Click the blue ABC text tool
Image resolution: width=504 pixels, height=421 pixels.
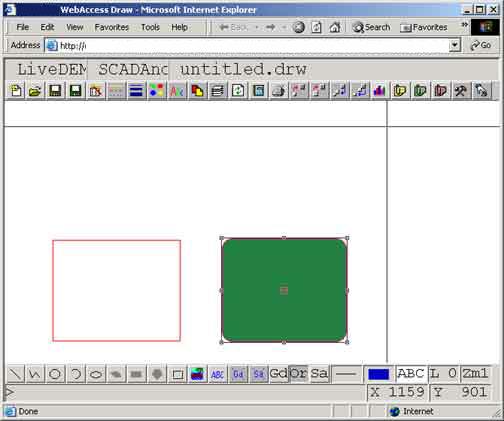(x=217, y=374)
